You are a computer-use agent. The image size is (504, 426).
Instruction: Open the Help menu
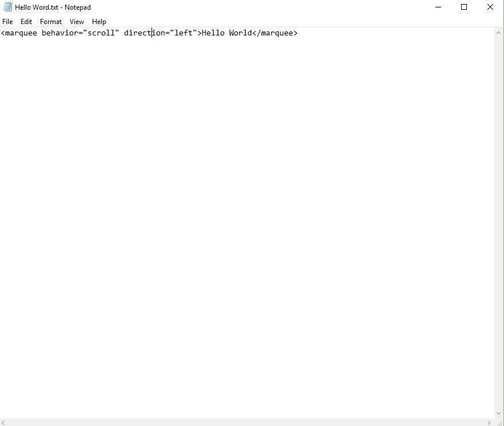tap(99, 22)
